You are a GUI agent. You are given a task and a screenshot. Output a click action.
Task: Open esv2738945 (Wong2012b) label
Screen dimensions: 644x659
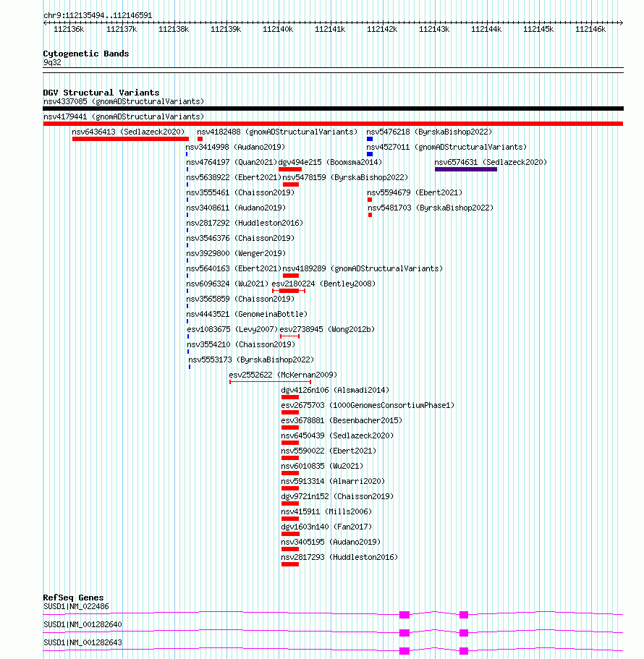point(327,328)
